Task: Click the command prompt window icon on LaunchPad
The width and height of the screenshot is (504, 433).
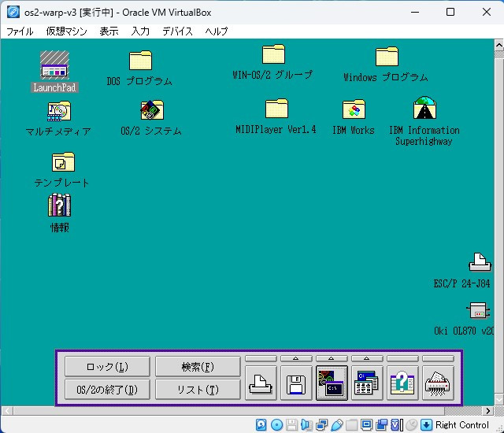Action: pos(332,383)
